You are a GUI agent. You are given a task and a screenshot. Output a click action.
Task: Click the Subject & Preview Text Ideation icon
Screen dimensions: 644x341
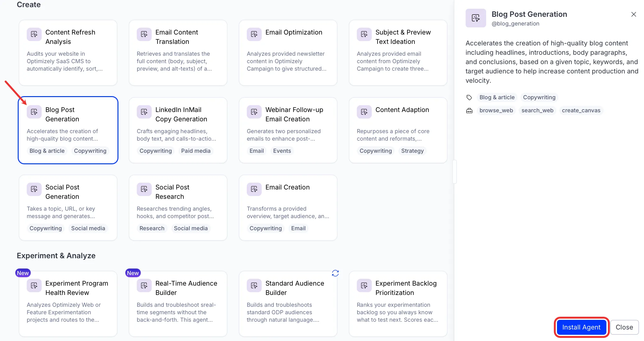[x=364, y=34]
